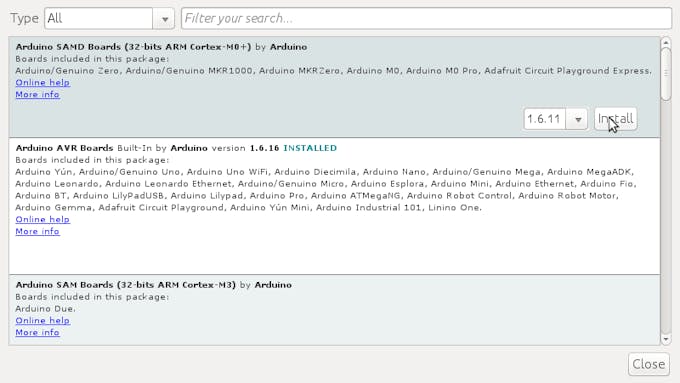The height and width of the screenshot is (383, 680).
Task: Open Online help for AVR Boards
Action: (x=42, y=219)
